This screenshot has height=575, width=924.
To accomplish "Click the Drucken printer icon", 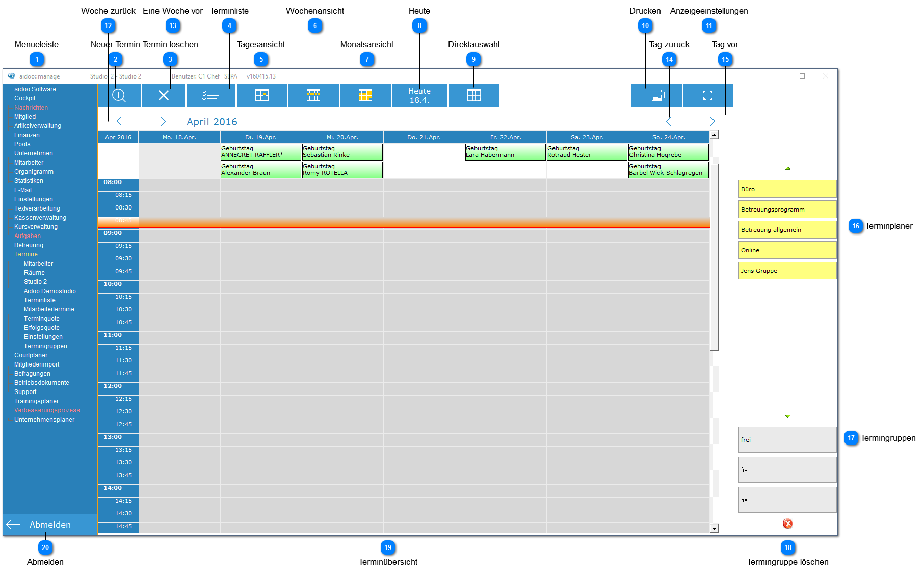I will coord(656,95).
